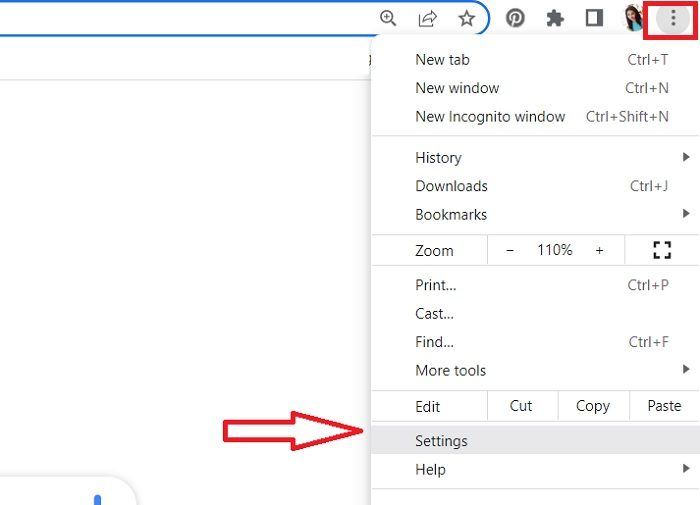Click the Cut button in Edit row
This screenshot has width=700, height=505.
point(522,406)
